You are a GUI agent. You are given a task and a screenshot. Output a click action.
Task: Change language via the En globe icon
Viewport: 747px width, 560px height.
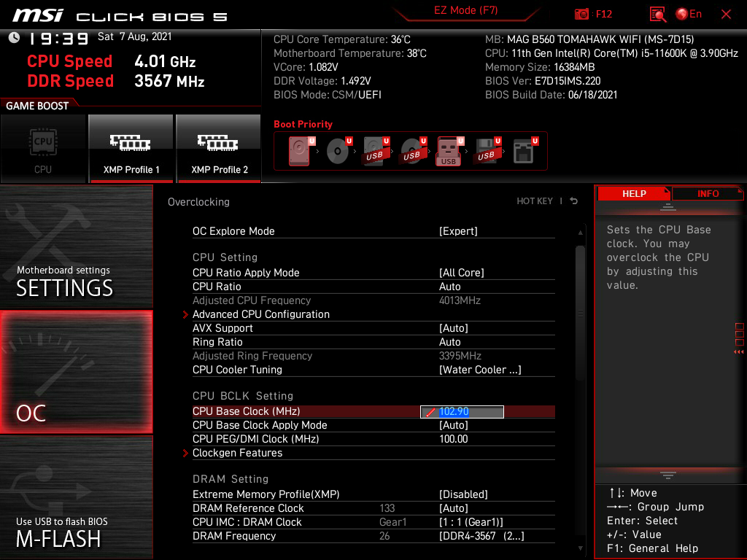(689, 15)
